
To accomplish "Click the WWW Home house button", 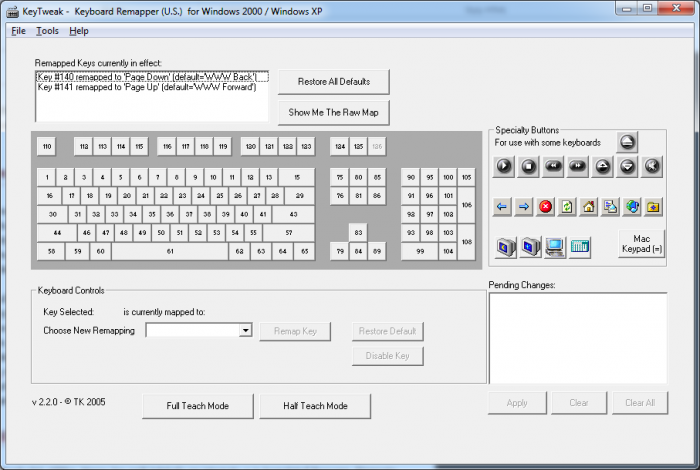I will (x=589, y=207).
